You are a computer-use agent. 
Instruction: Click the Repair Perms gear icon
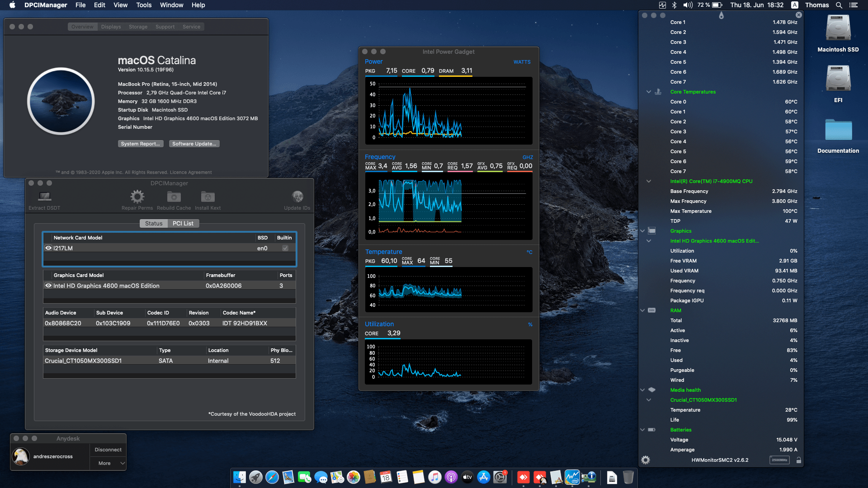click(x=137, y=196)
